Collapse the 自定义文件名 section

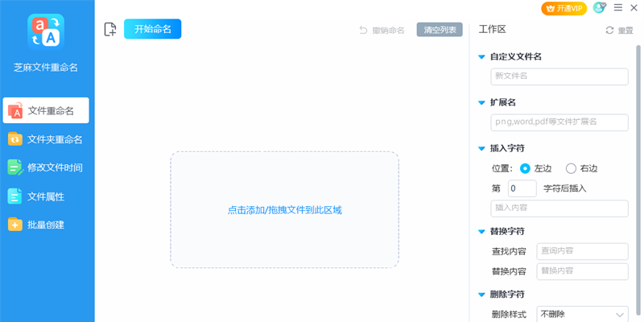tap(481, 57)
